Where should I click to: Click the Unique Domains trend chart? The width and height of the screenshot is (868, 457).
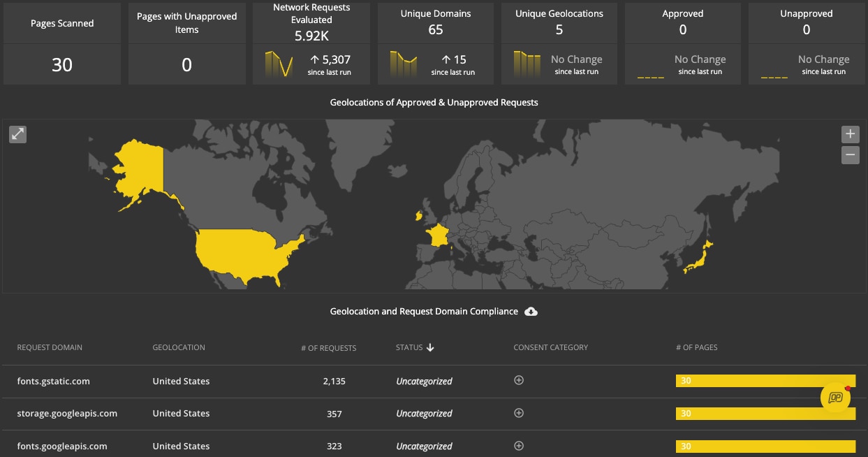click(404, 64)
